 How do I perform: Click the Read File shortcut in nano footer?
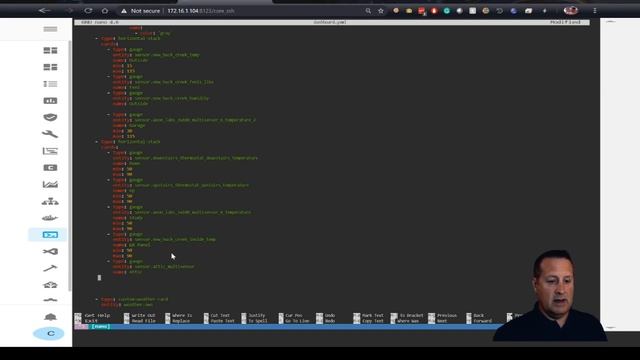143,321
